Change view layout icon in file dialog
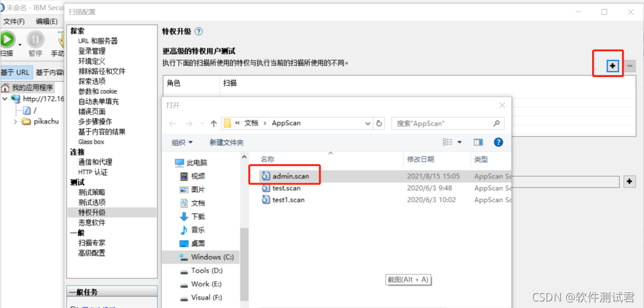The image size is (644, 308). coord(448,142)
